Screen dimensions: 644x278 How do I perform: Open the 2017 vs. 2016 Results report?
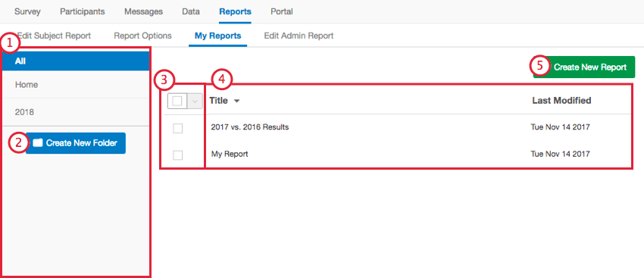(250, 127)
